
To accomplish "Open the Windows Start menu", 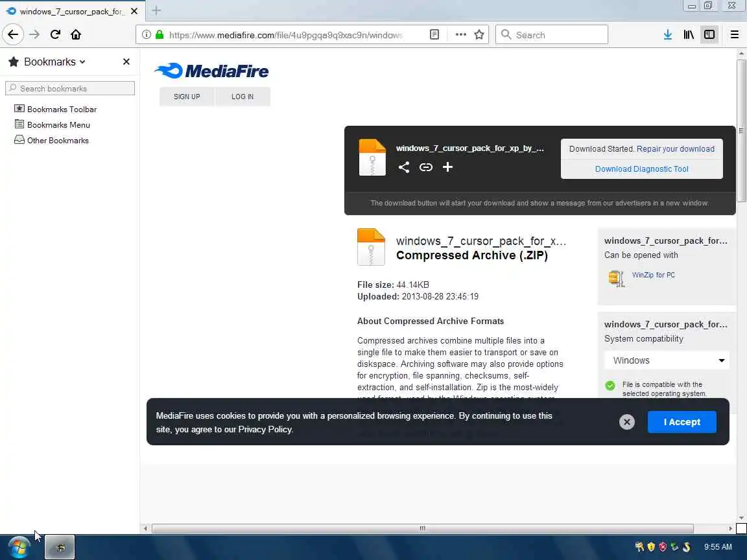I will click(19, 547).
